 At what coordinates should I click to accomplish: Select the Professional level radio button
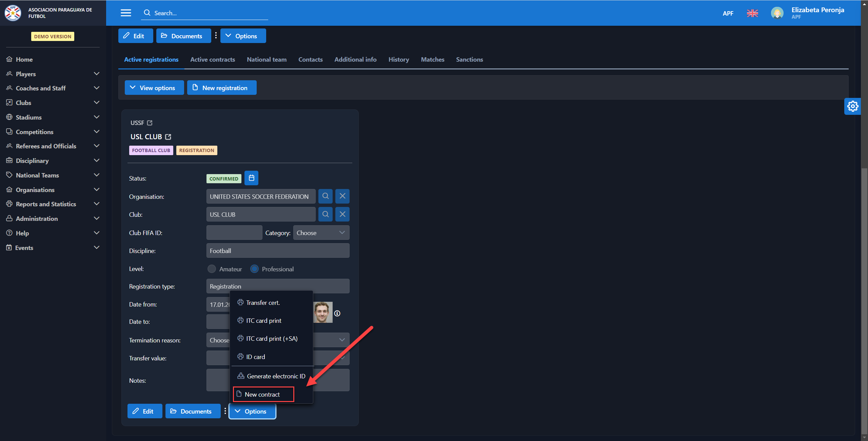tap(254, 269)
